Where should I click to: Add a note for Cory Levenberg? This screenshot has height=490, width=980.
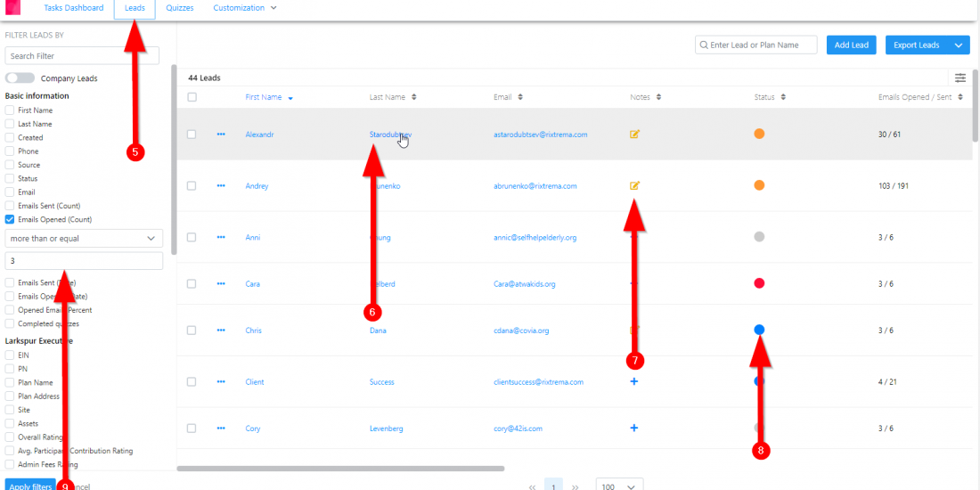point(634,428)
